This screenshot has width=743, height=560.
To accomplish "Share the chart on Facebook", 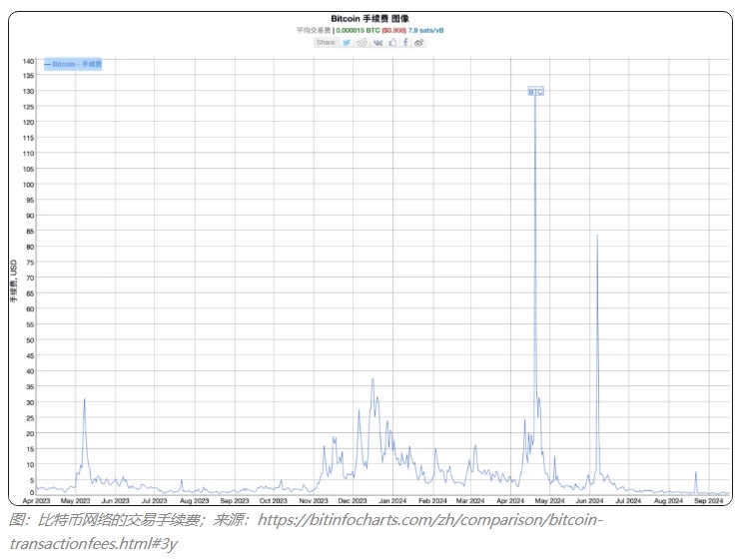I will (405, 43).
